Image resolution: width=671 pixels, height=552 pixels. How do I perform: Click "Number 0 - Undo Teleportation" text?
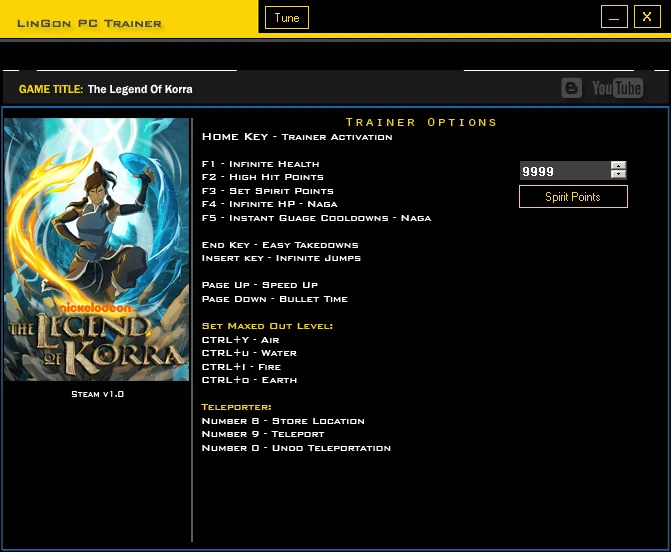click(x=296, y=448)
